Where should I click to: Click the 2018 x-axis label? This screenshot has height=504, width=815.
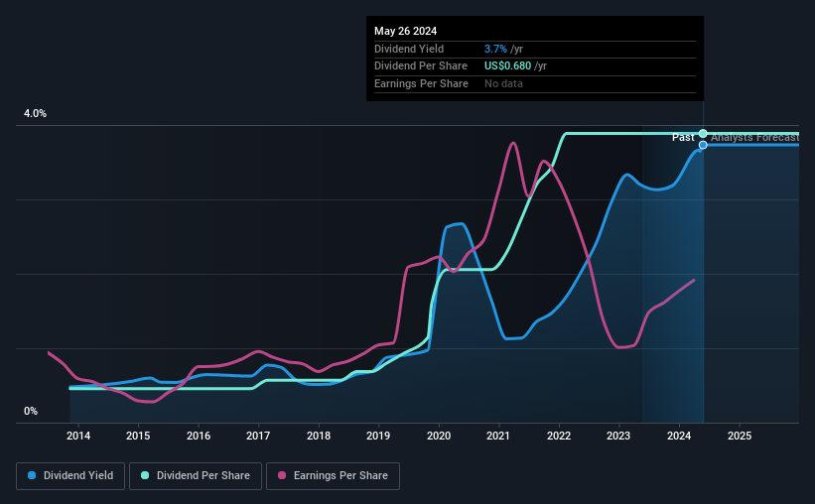[319, 436]
